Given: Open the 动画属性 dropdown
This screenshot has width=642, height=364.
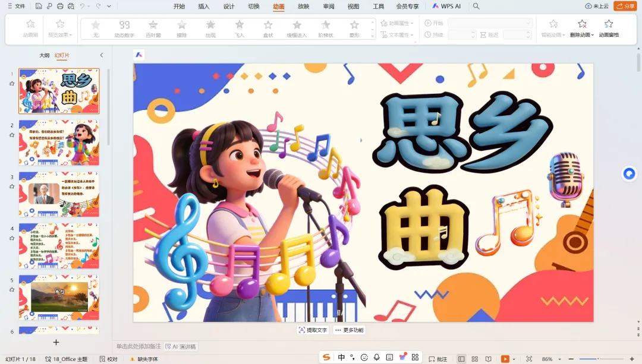Looking at the screenshot, I should (x=397, y=23).
